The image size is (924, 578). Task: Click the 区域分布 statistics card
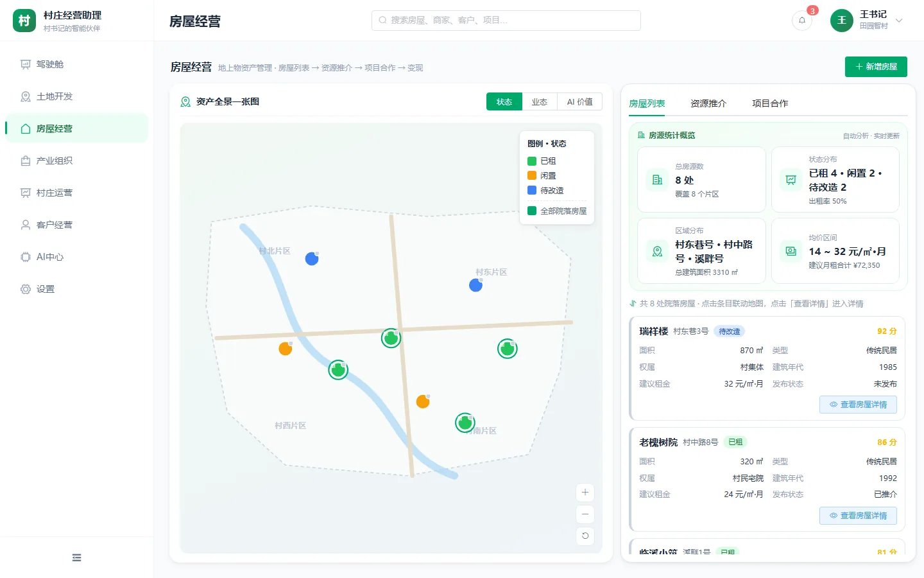[701, 251]
